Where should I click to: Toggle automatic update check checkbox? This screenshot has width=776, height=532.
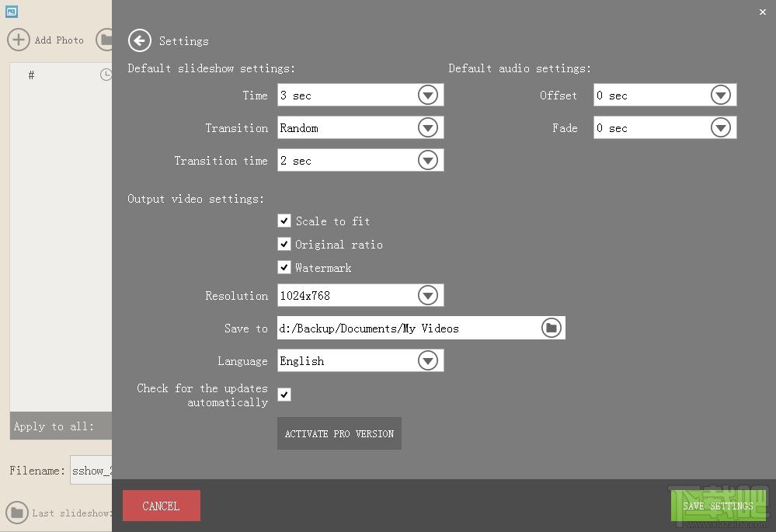click(284, 395)
